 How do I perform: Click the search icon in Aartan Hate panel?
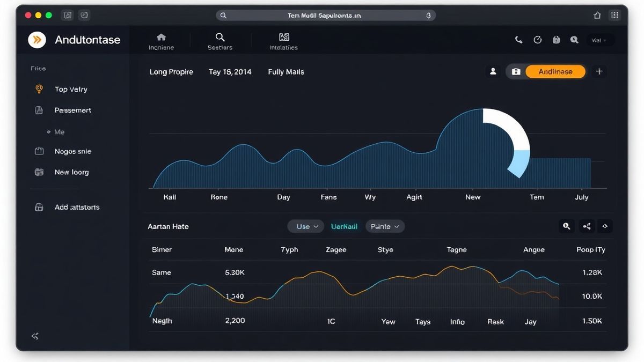click(567, 227)
